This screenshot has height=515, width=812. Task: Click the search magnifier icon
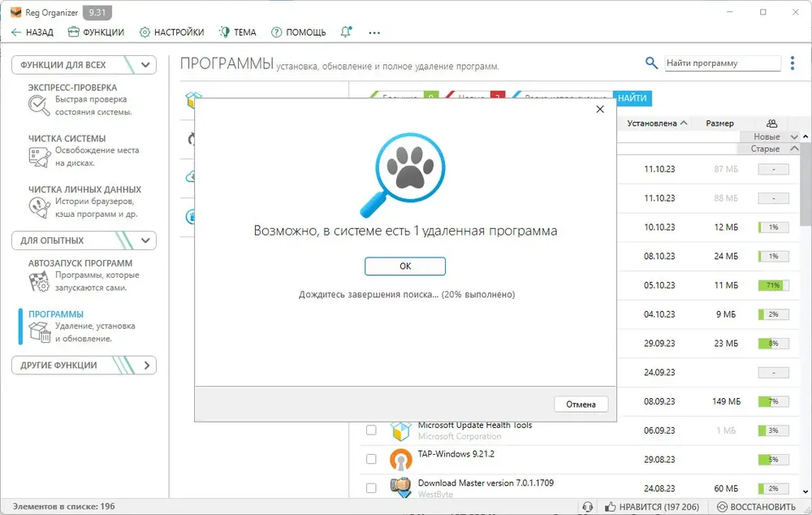(x=651, y=63)
